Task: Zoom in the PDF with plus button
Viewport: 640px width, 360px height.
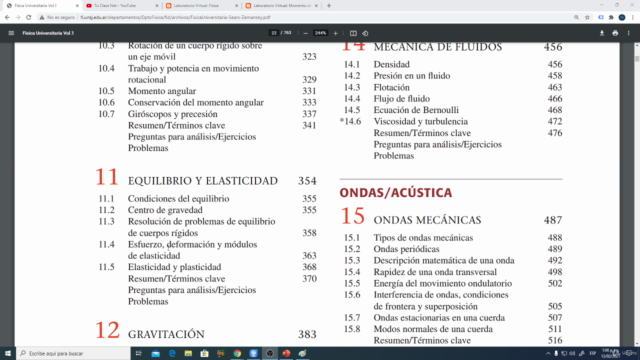Action: coord(336,33)
